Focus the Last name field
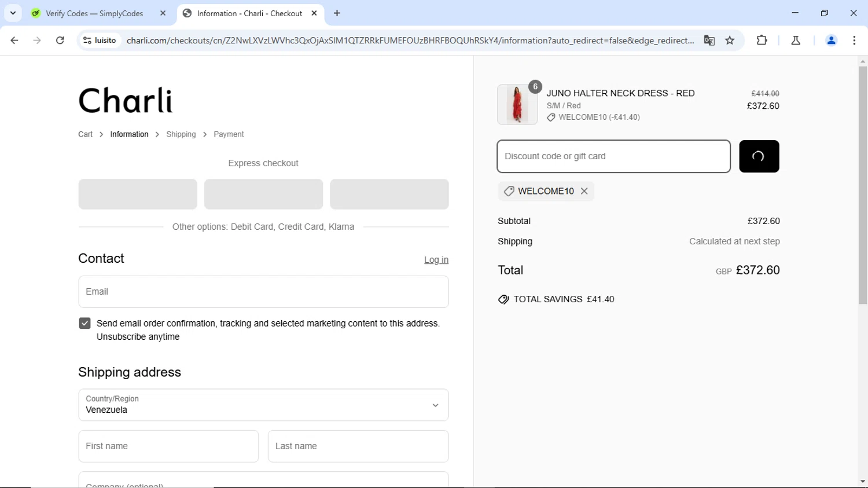868x488 pixels. point(358,446)
